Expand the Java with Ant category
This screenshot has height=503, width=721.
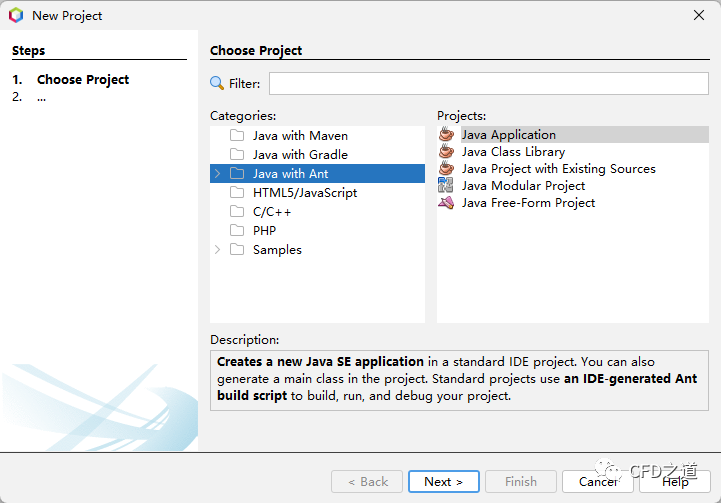click(x=218, y=174)
